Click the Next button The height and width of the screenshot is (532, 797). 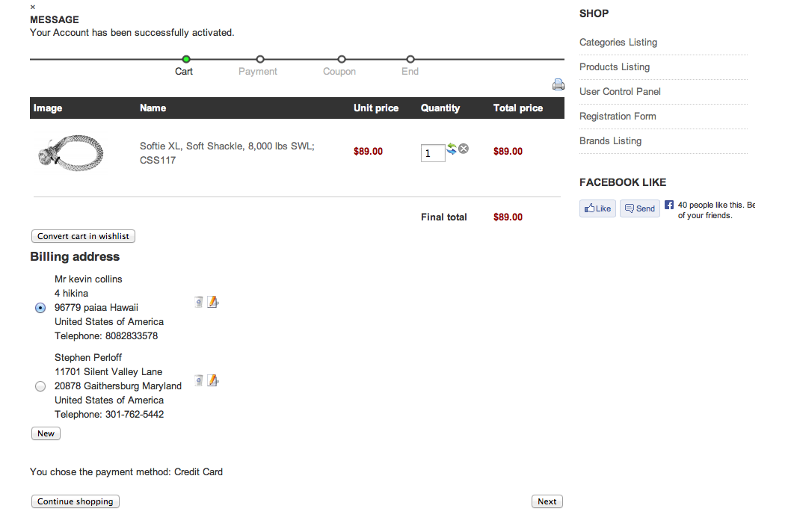click(x=547, y=501)
